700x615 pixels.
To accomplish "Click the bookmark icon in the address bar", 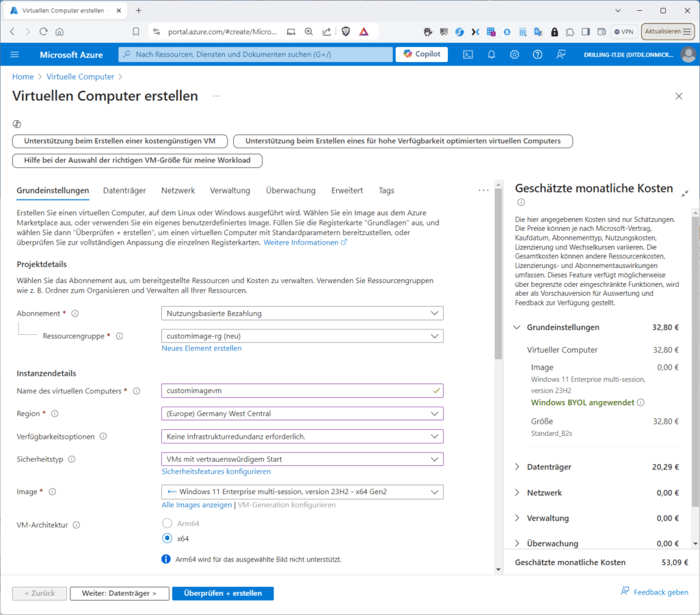I will pyautogui.click(x=136, y=31).
